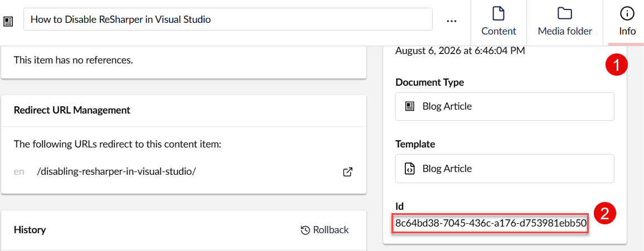Select the content Id GUID text
Screen dimensions: 644x251
coord(491,224)
